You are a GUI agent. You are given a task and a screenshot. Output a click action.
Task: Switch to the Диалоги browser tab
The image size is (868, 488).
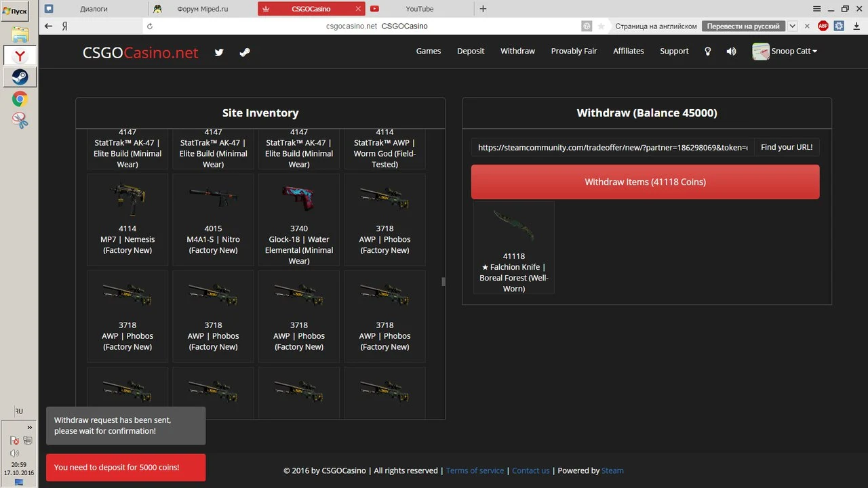point(94,9)
